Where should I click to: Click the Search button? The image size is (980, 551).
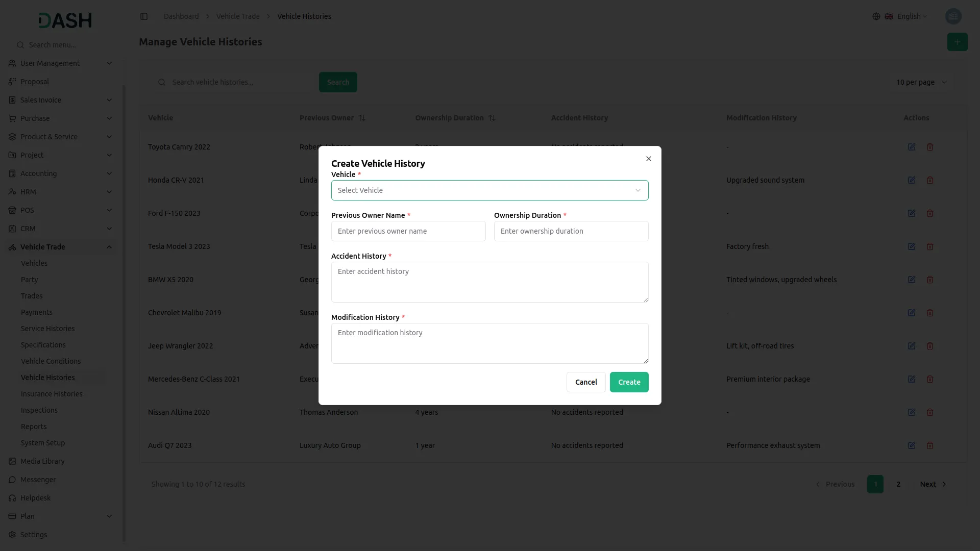coord(338,82)
